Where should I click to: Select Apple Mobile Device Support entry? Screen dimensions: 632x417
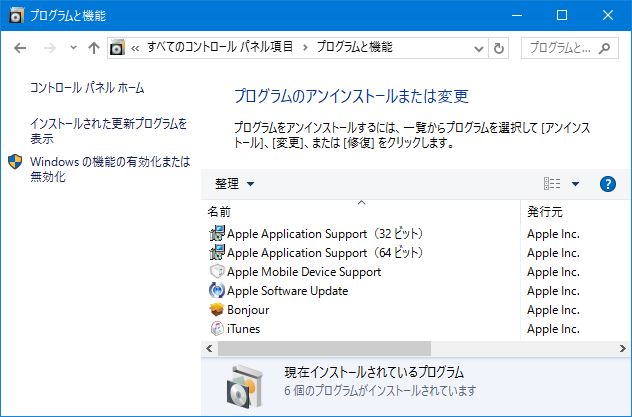pos(304,272)
